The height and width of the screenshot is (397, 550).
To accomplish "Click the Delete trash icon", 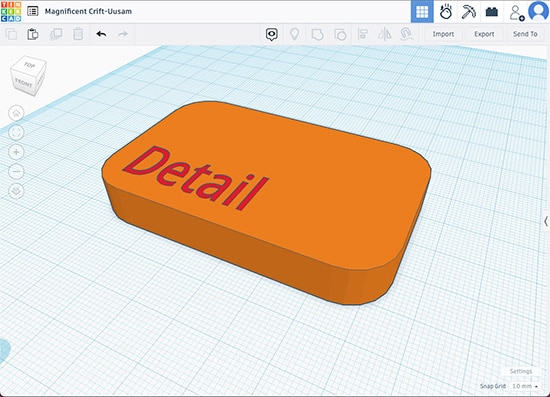I will (78, 34).
